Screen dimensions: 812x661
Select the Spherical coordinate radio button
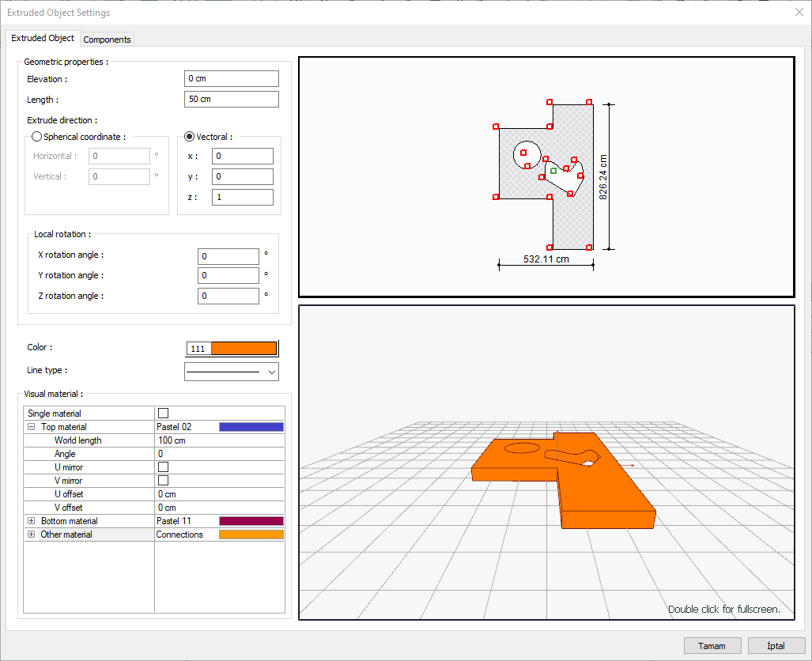click(x=36, y=137)
